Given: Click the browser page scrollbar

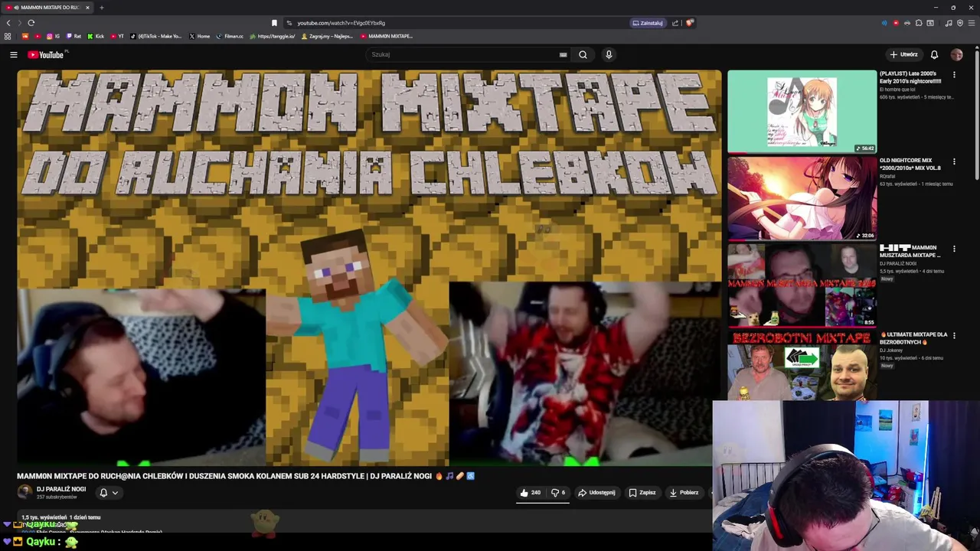Looking at the screenshot, I should (x=977, y=115).
